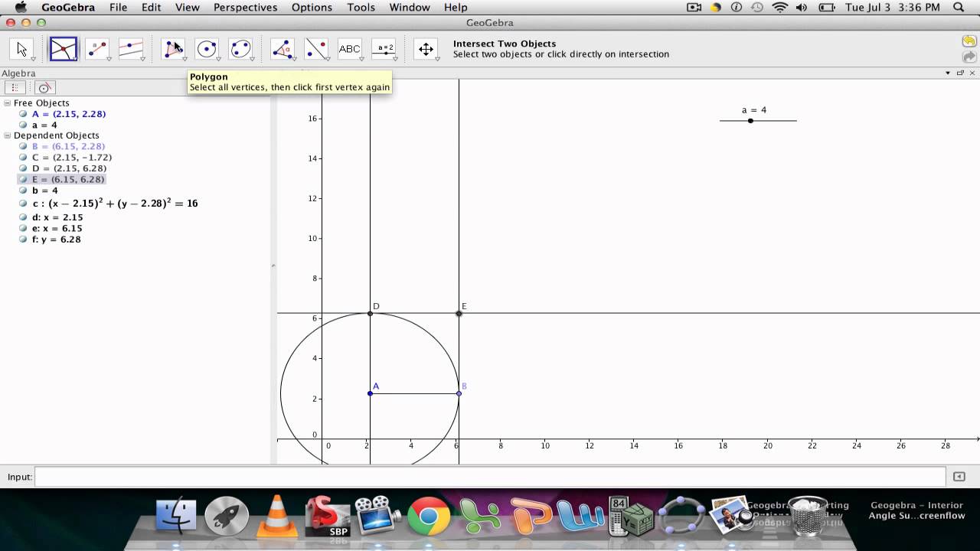The height and width of the screenshot is (551, 980).
Task: Click the Algebra panel circle-style icon
Action: point(44,87)
